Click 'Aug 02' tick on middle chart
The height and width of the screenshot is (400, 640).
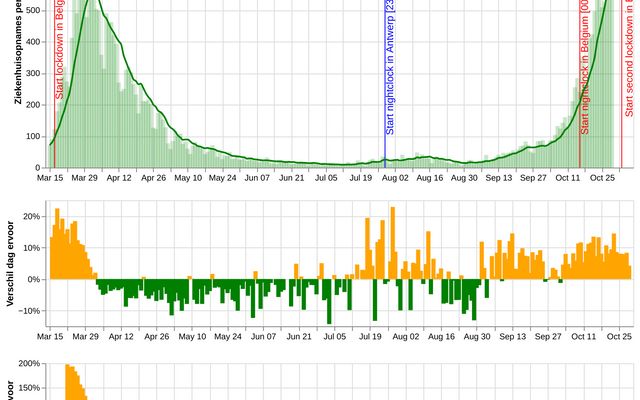click(394, 337)
